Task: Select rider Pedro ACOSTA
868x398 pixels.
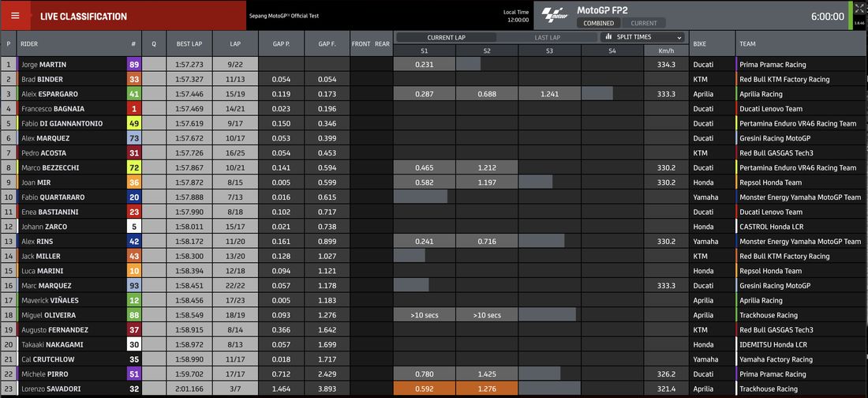Action: 42,153
